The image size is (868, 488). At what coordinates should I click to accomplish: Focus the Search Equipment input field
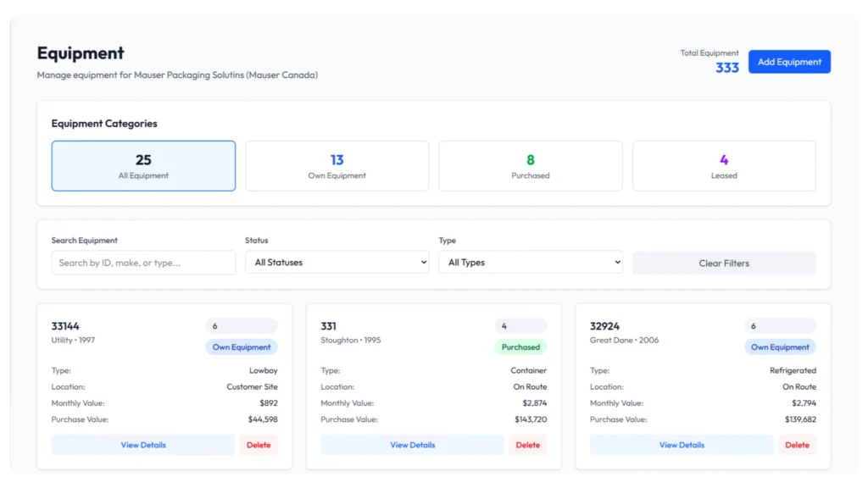[x=143, y=263]
